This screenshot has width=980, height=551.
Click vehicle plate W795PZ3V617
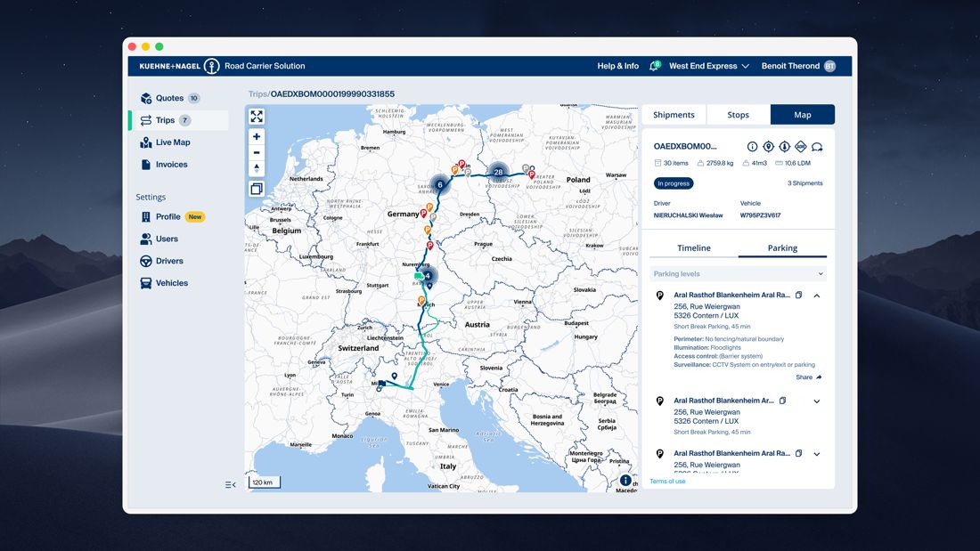[x=760, y=215]
